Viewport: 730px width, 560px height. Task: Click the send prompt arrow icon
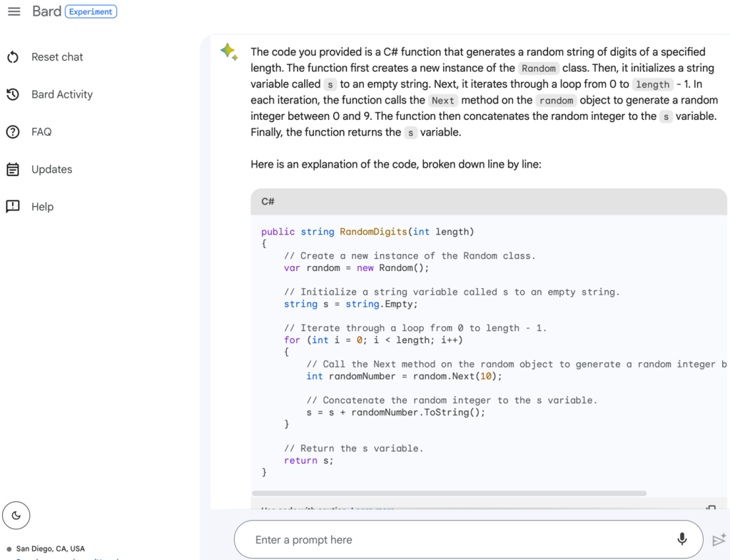click(x=719, y=540)
